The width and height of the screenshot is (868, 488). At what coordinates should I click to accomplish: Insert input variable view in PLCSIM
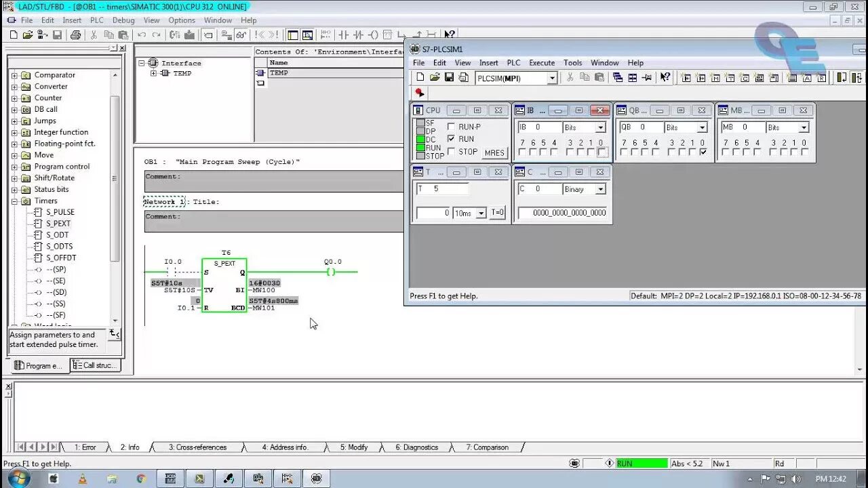(x=686, y=78)
